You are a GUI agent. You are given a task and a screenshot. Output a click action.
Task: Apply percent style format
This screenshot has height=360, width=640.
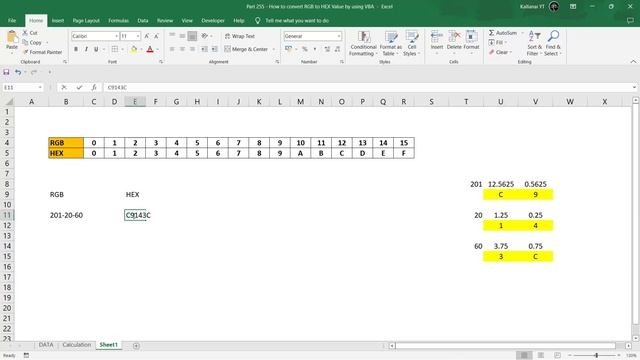coord(304,49)
